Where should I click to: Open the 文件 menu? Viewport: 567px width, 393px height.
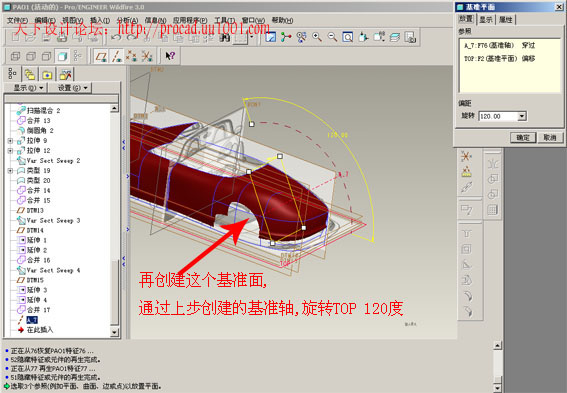click(17, 20)
